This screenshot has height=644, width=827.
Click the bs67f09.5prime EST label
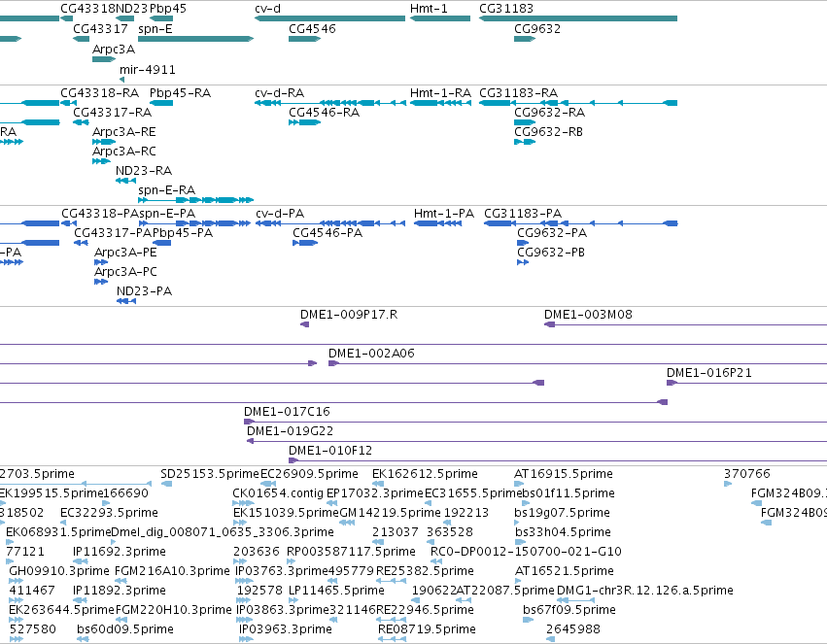pyautogui.click(x=569, y=610)
